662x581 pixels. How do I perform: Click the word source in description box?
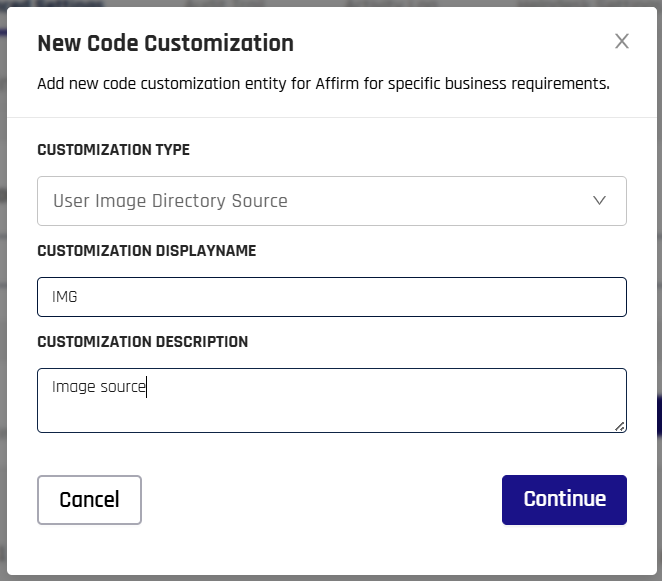[x=123, y=387]
